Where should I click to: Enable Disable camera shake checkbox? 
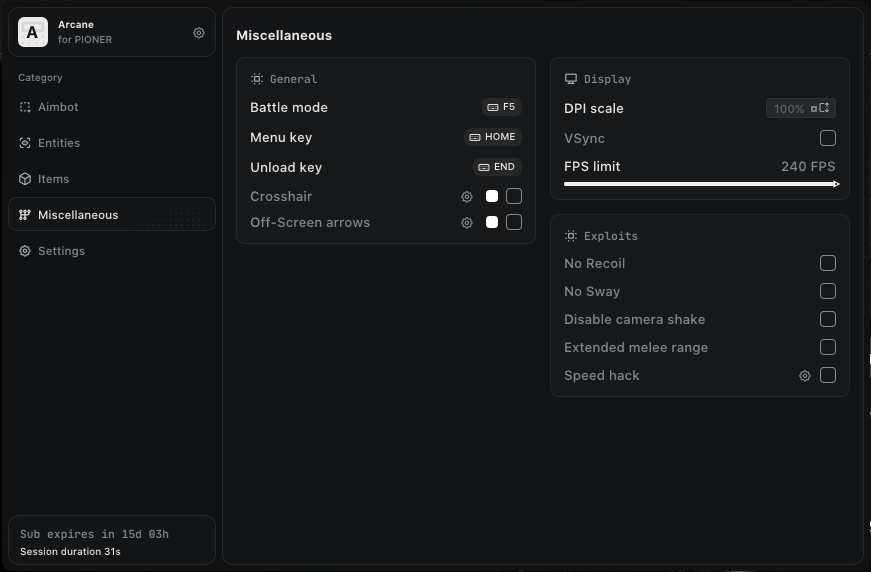coord(828,319)
